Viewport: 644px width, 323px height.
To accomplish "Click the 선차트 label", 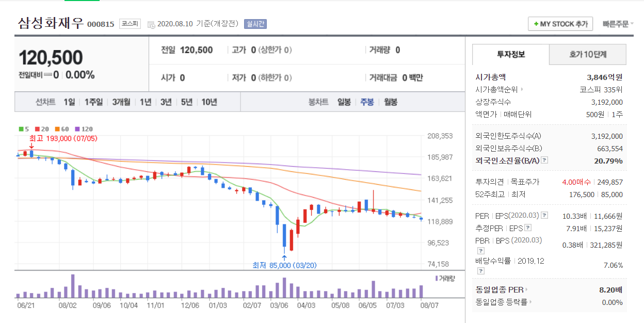I will tap(45, 102).
